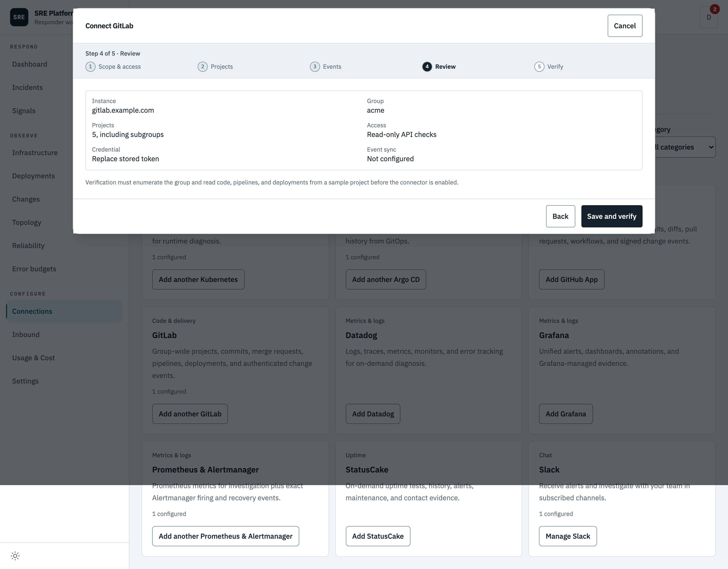
Task: Click '1 configured' under the Slack card
Action: point(556,514)
